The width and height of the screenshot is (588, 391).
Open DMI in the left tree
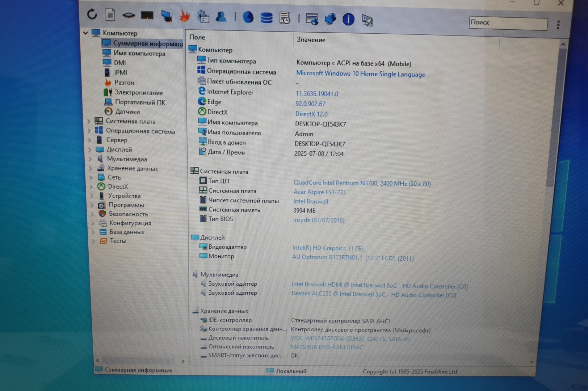click(x=120, y=63)
